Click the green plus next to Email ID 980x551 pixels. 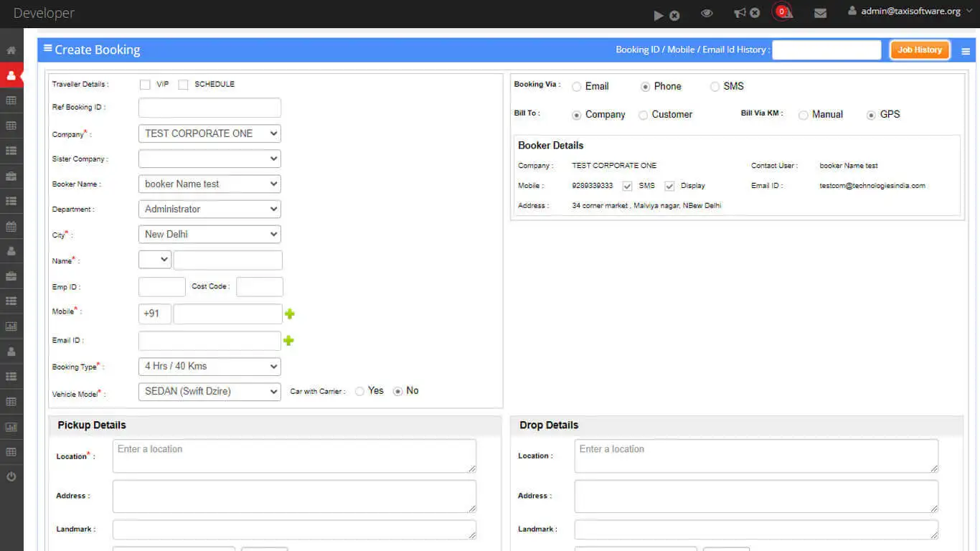[x=288, y=341]
